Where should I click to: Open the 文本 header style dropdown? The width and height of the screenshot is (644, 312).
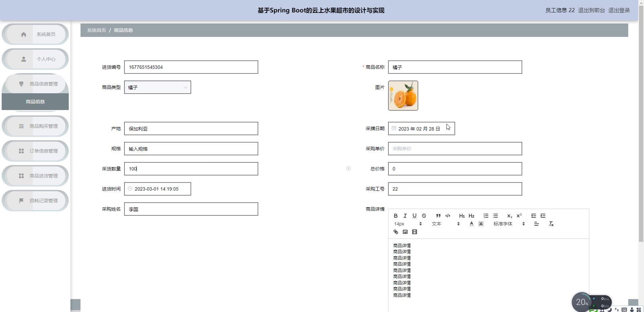tap(445, 224)
